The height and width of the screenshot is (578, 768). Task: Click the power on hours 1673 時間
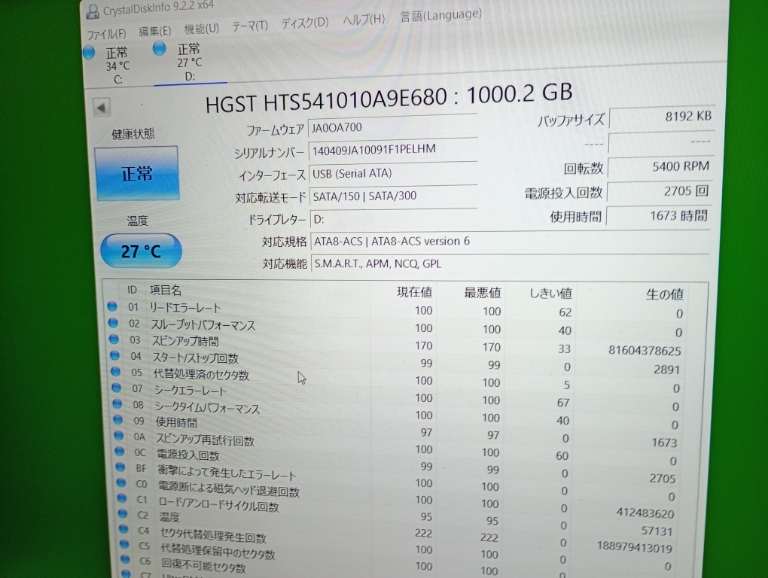click(659, 216)
